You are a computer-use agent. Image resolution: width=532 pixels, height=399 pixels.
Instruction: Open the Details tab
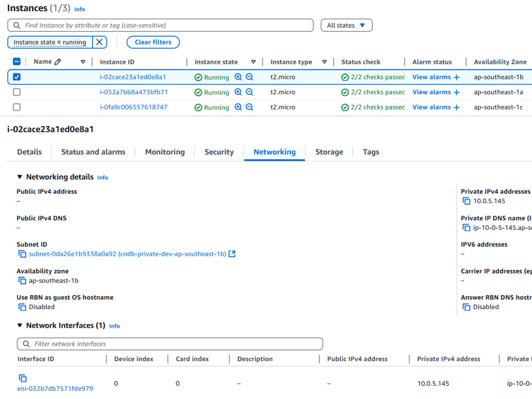click(29, 152)
